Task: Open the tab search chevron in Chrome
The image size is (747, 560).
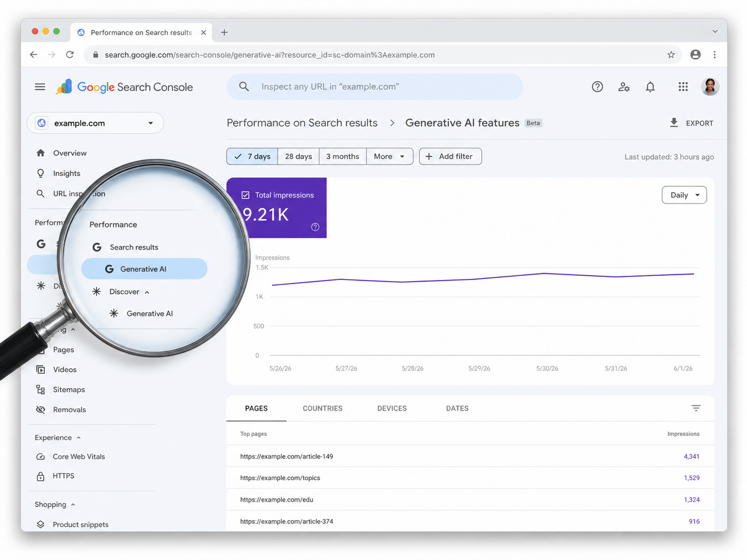Action: pyautogui.click(x=715, y=31)
